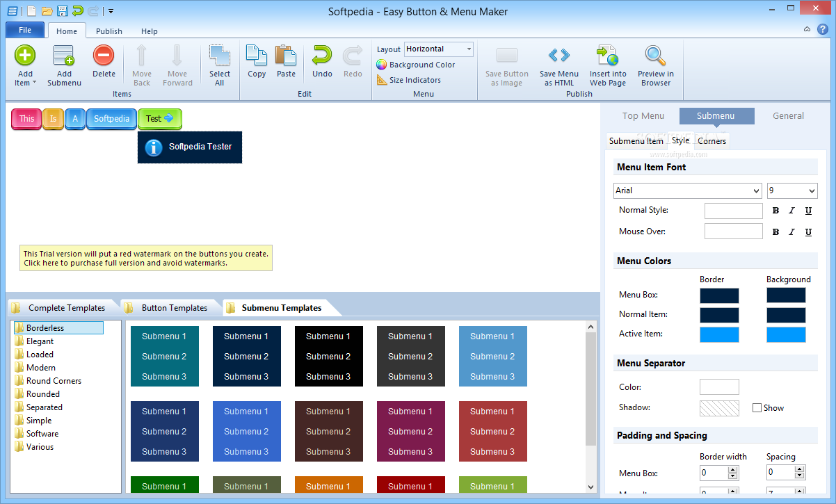
Task: Click the trial watermark purchase notice
Action: tap(146, 259)
